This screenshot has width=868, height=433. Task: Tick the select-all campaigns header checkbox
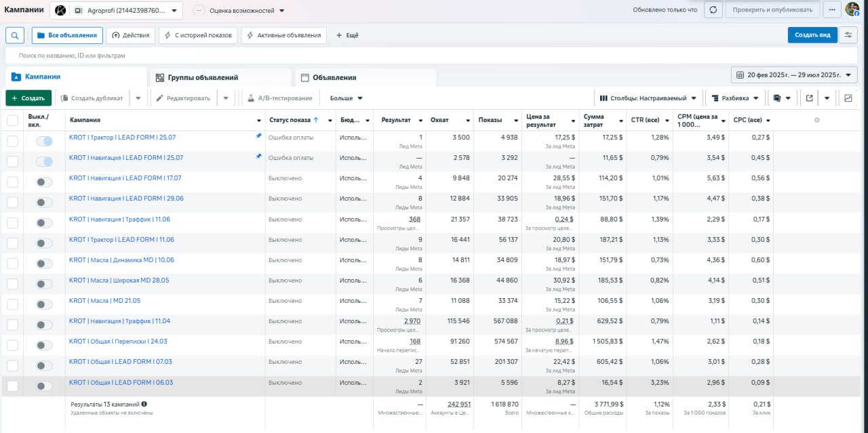click(13, 121)
